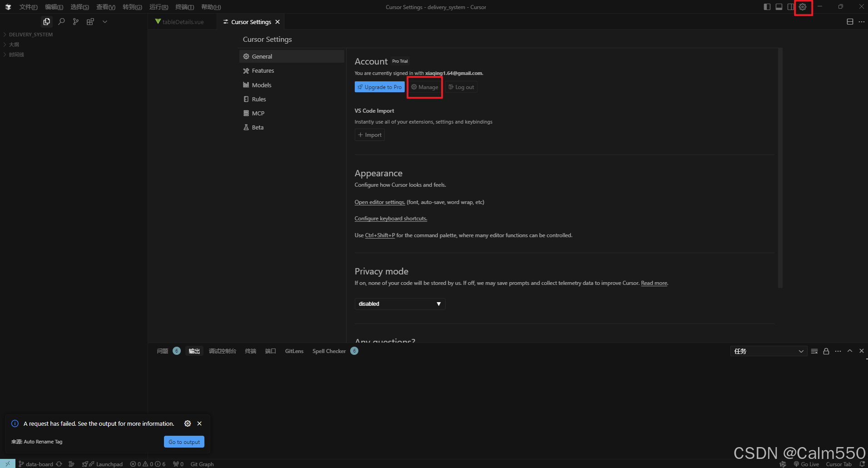Open editor settings link

click(380, 202)
